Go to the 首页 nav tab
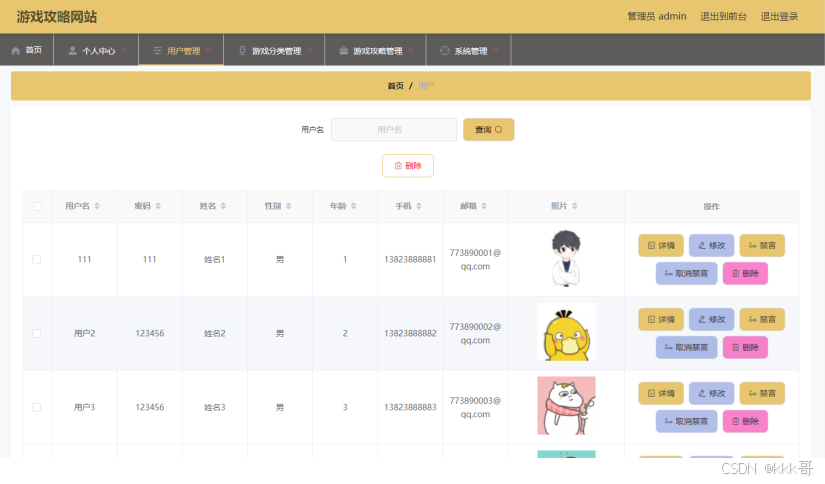The image size is (825, 484). pos(27,50)
